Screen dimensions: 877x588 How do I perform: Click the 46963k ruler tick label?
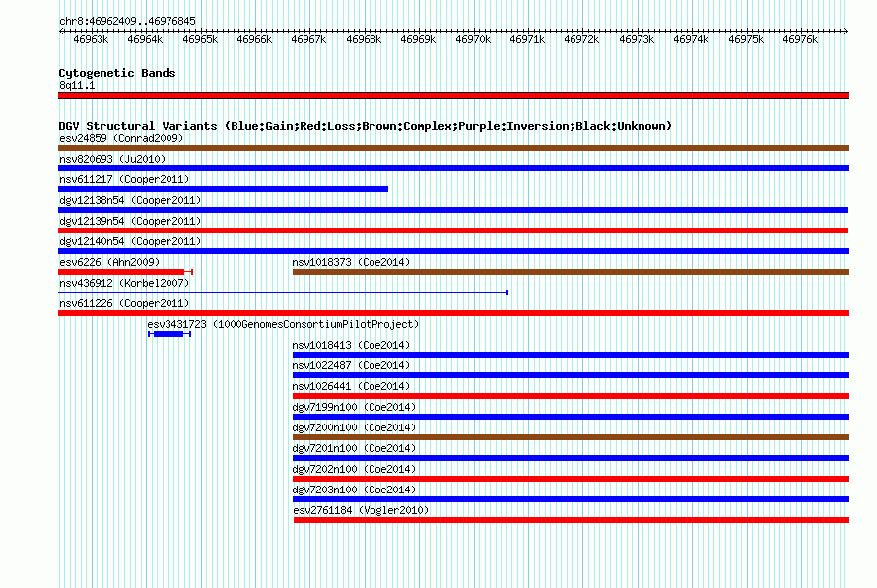[91, 39]
